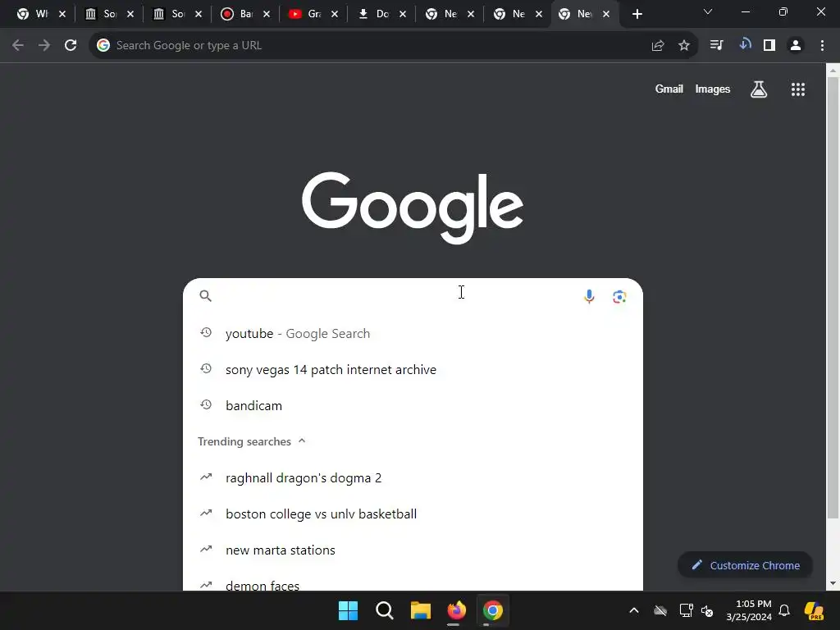Open a new tab with plus button
This screenshot has height=630, width=840.
pos(637,15)
